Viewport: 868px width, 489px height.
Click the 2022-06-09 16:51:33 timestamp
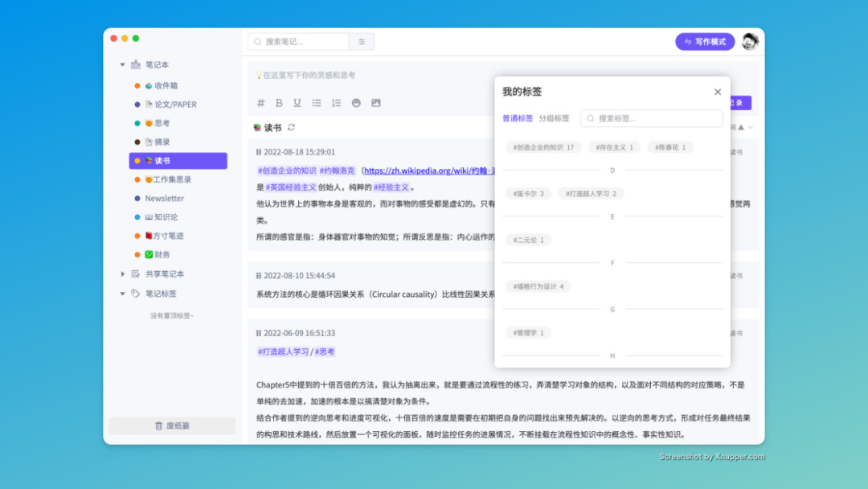tap(299, 333)
